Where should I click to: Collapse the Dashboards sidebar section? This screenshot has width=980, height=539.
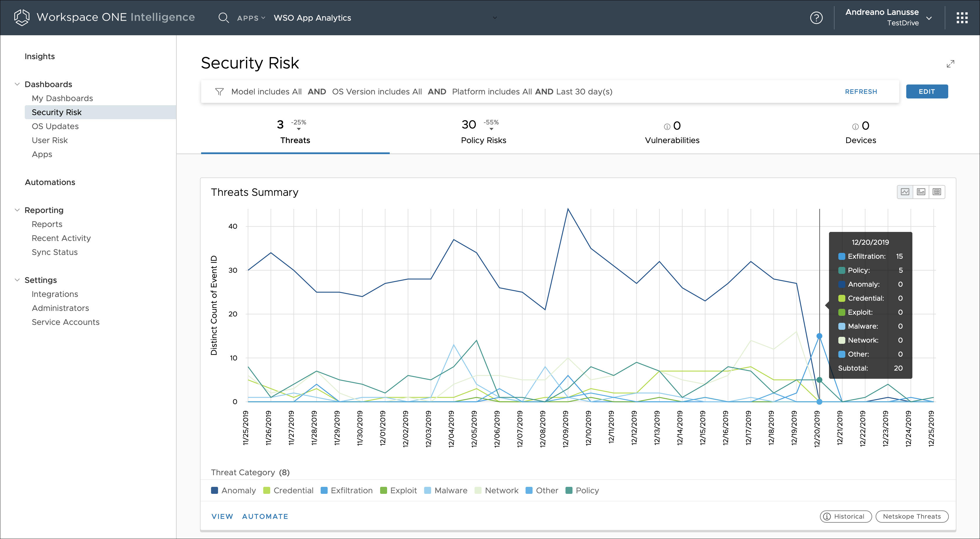point(17,84)
